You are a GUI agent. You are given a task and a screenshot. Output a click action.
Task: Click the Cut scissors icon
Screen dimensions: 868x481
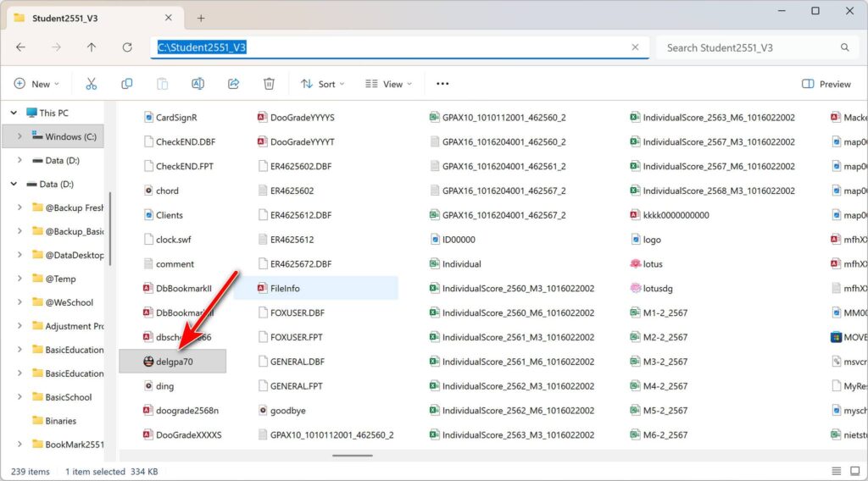pos(92,84)
